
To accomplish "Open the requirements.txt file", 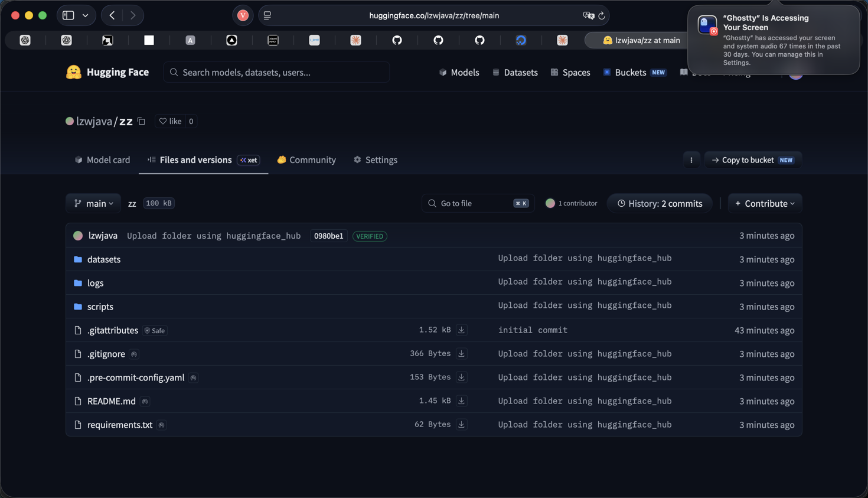I will coord(120,425).
